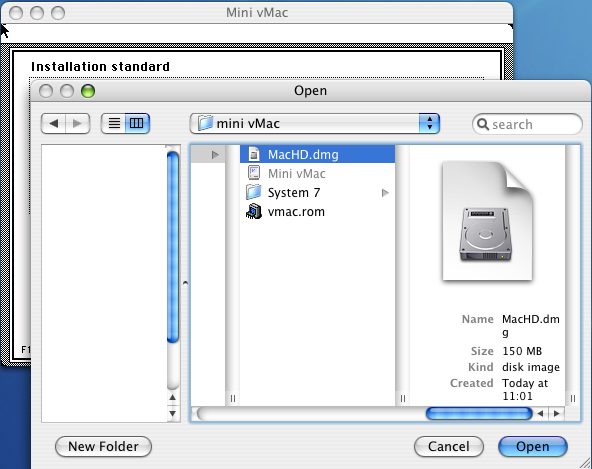This screenshot has height=469, width=592.
Task: Click the 150 MB size value
Action: pos(522,351)
